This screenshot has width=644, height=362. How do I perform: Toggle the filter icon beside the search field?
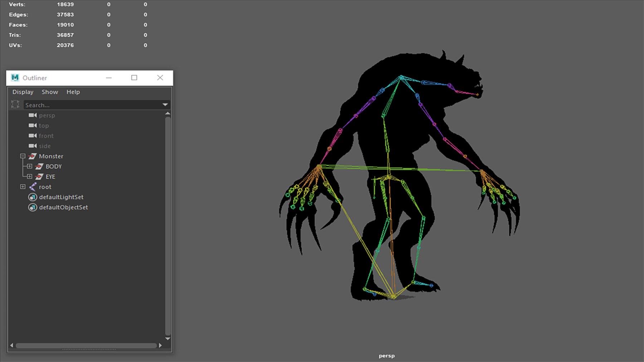click(15, 104)
